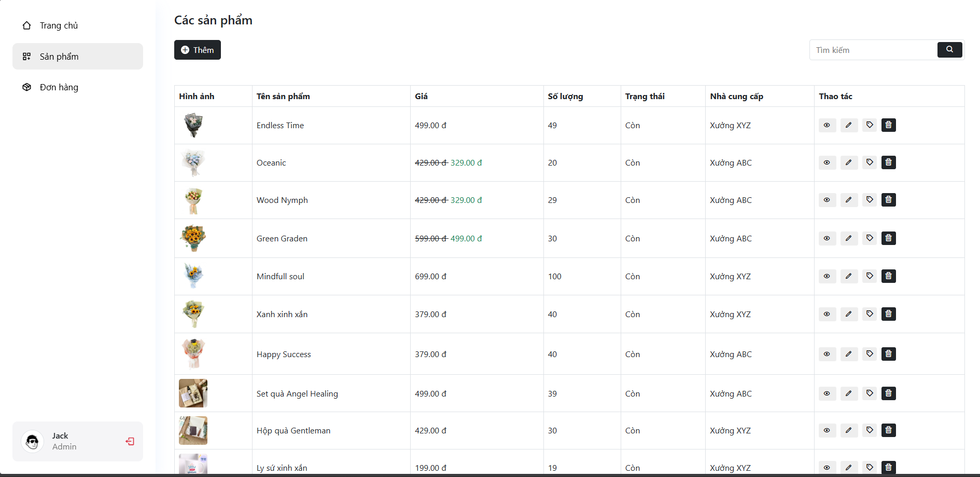Screen dimensions: 980x477
Task: Click the logout icon next to Jack
Action: coord(130,441)
